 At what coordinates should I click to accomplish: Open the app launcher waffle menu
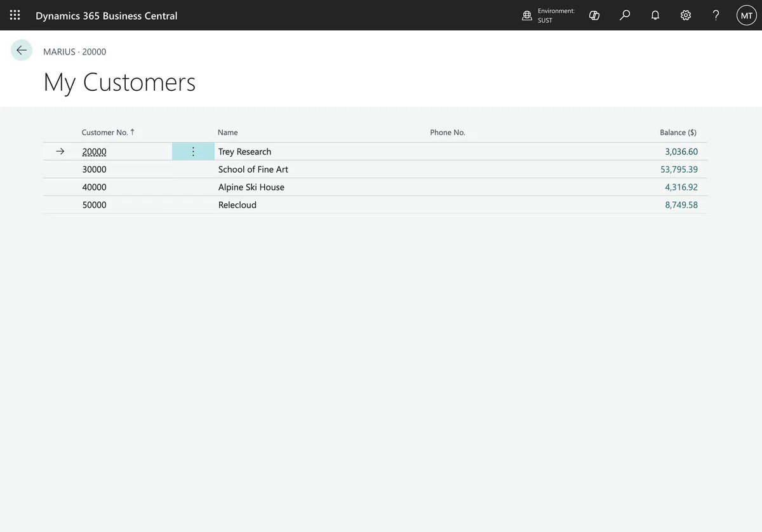click(15, 15)
